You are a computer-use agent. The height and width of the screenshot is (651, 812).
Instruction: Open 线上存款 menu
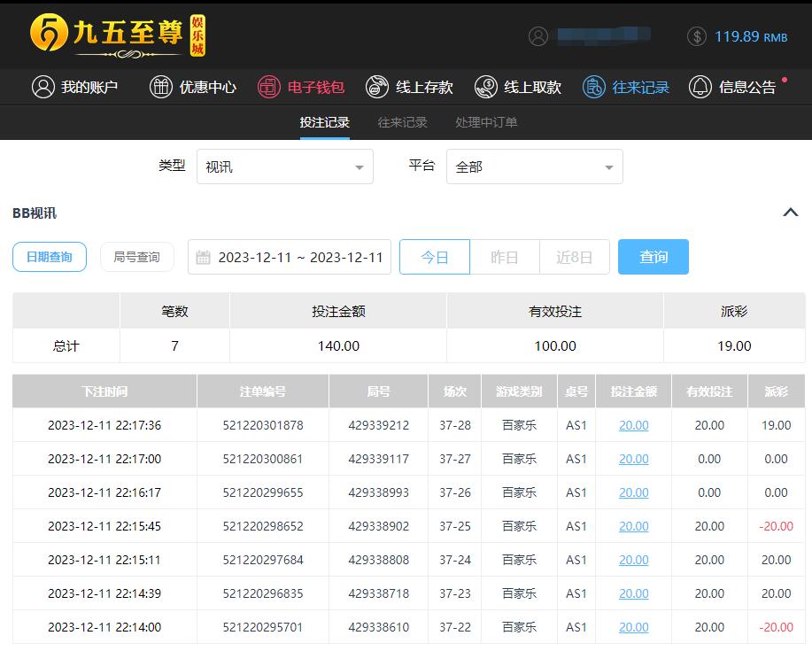(x=409, y=87)
